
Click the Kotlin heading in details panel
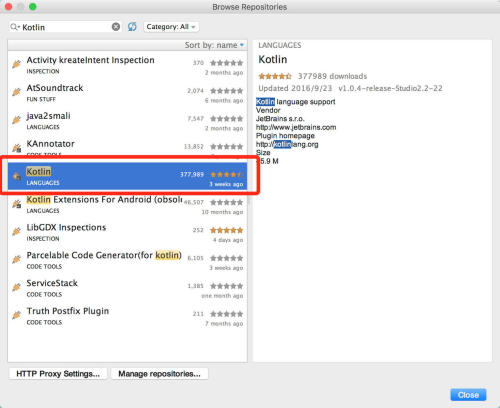point(273,59)
